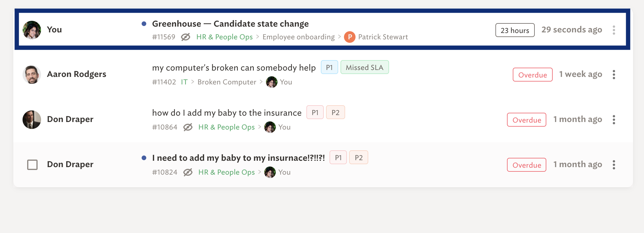Click the Missed SLA tag
This screenshot has width=644, height=233.
(364, 67)
